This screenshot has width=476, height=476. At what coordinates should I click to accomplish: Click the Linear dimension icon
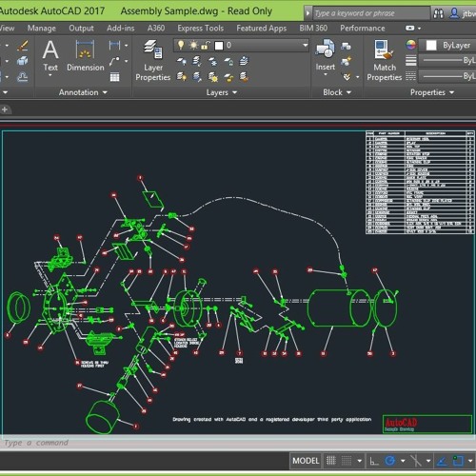(x=114, y=46)
